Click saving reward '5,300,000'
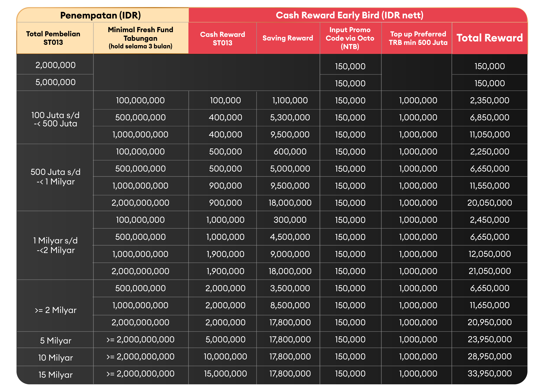 tap(290, 117)
